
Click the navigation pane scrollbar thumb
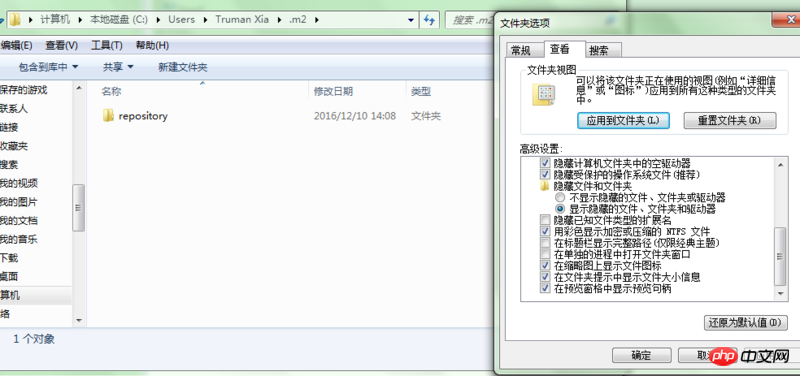79,208
